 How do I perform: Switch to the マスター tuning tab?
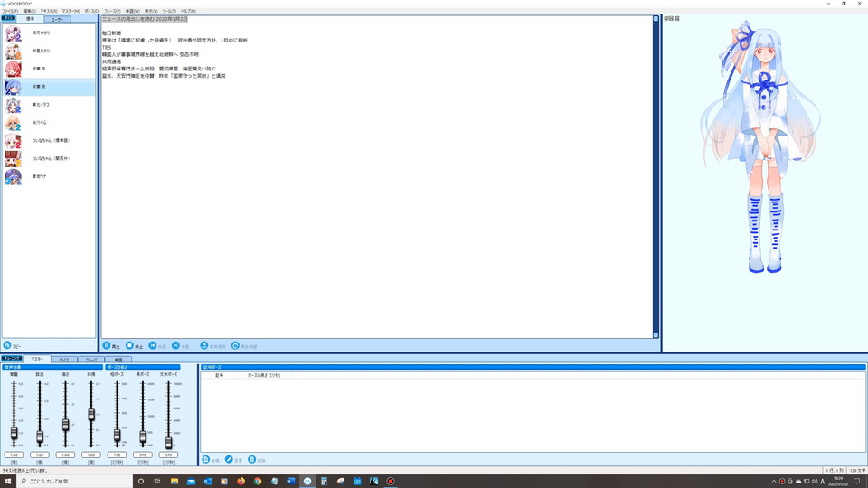[36, 359]
